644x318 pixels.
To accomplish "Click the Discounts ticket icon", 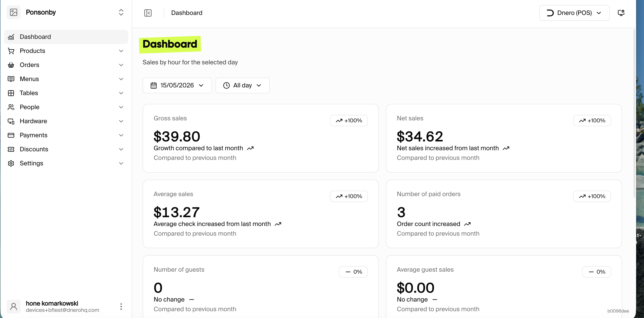I will [11, 149].
